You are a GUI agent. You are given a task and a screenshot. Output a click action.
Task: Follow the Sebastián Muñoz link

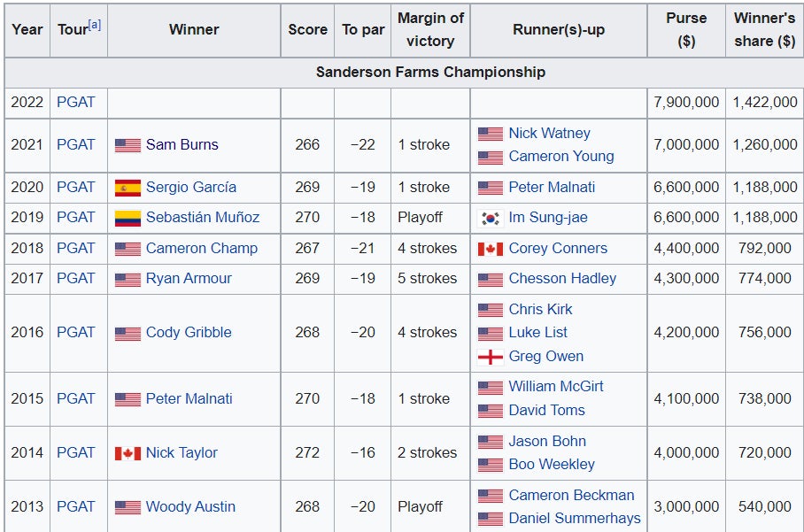(x=202, y=217)
